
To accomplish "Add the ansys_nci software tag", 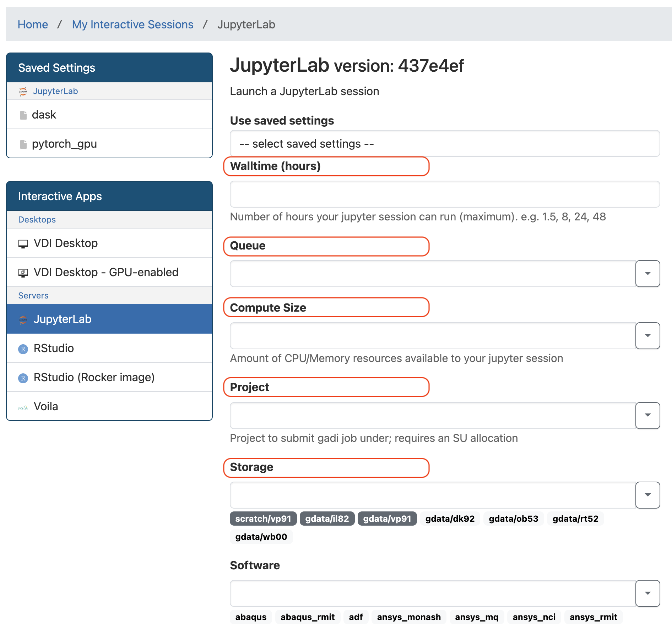I will 534,617.
